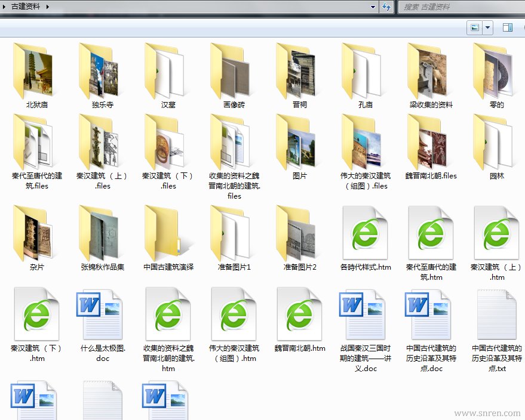Select 中国古代建筑的历史沿革及其特点.txt file
The width and height of the screenshot is (525, 420).
tap(496, 315)
